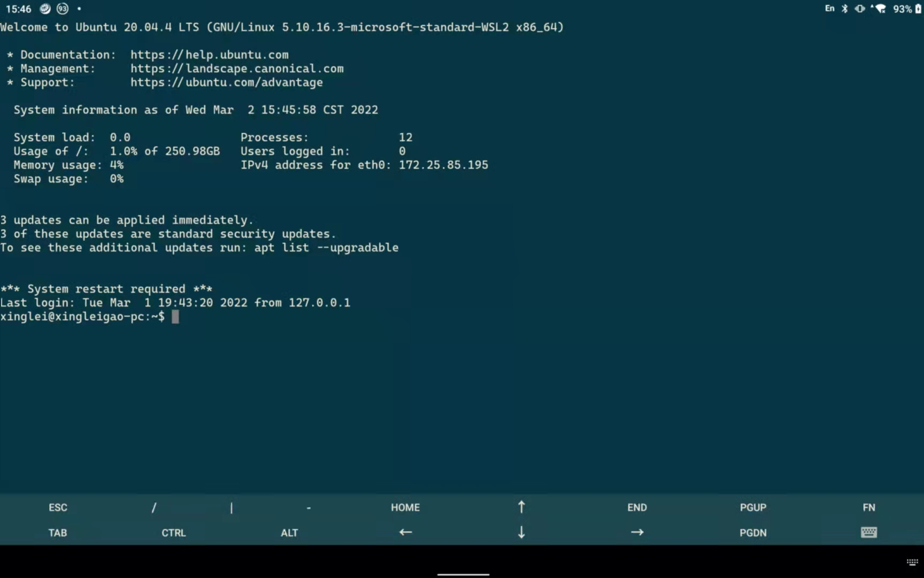Tap the ESC key
924x578 pixels.
point(58,507)
